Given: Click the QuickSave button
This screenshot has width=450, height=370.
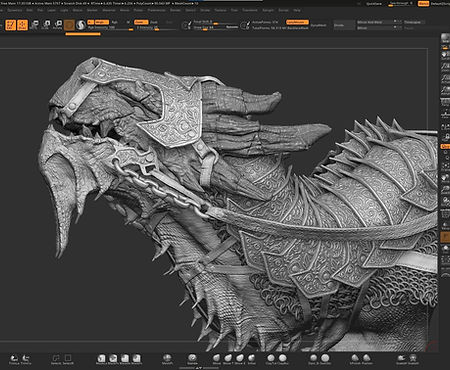Looking at the screenshot, I should coord(374,4).
